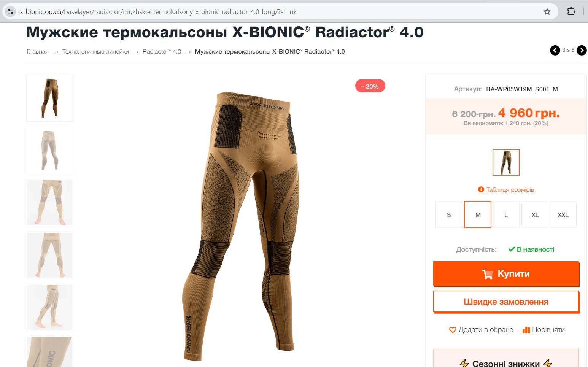Open the Технологичные линейки breadcrumb
The height and width of the screenshot is (367, 588).
coord(95,52)
